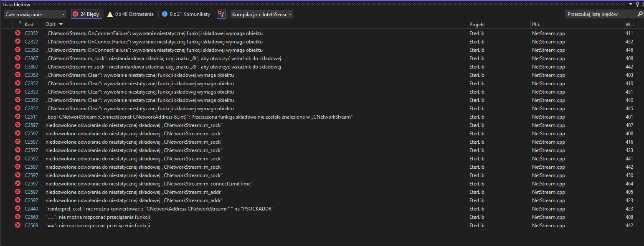
Task: Click the Przeszukaj listę błędów search box
Action: (600, 14)
